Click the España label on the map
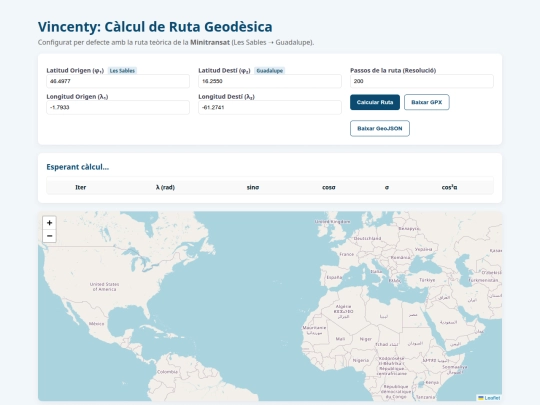The image size is (540, 405). coord(334,277)
